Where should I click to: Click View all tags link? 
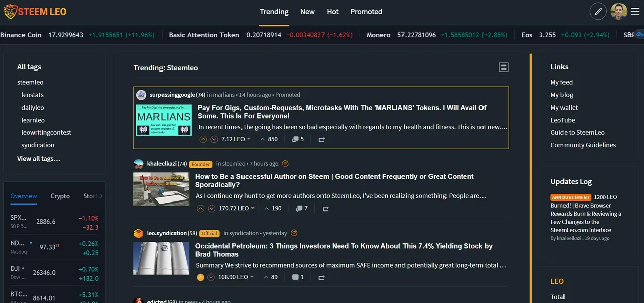[x=39, y=159]
